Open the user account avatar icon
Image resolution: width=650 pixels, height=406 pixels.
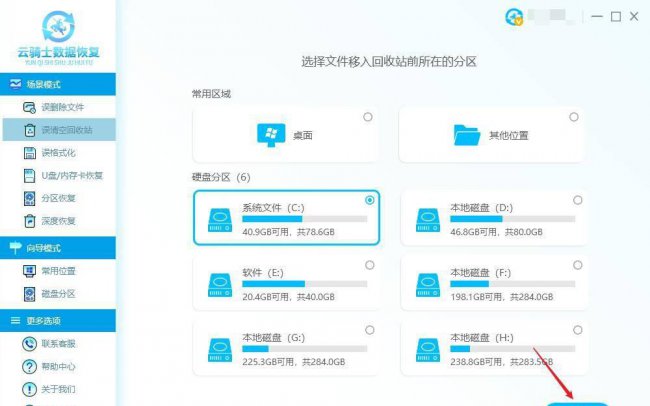514,17
